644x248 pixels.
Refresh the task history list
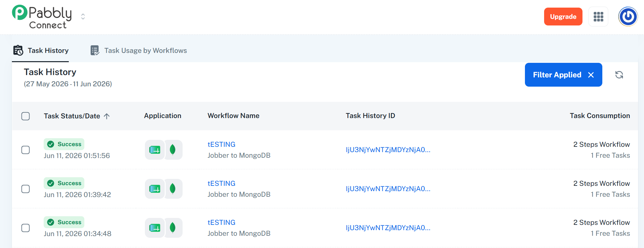(x=619, y=75)
